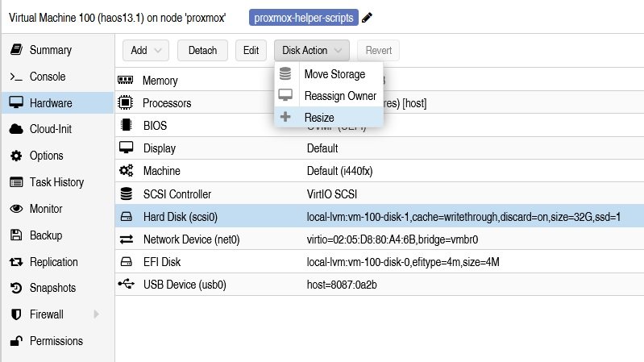Click the pencil icon beside proxmox-helper-scripts tag

coord(368,17)
